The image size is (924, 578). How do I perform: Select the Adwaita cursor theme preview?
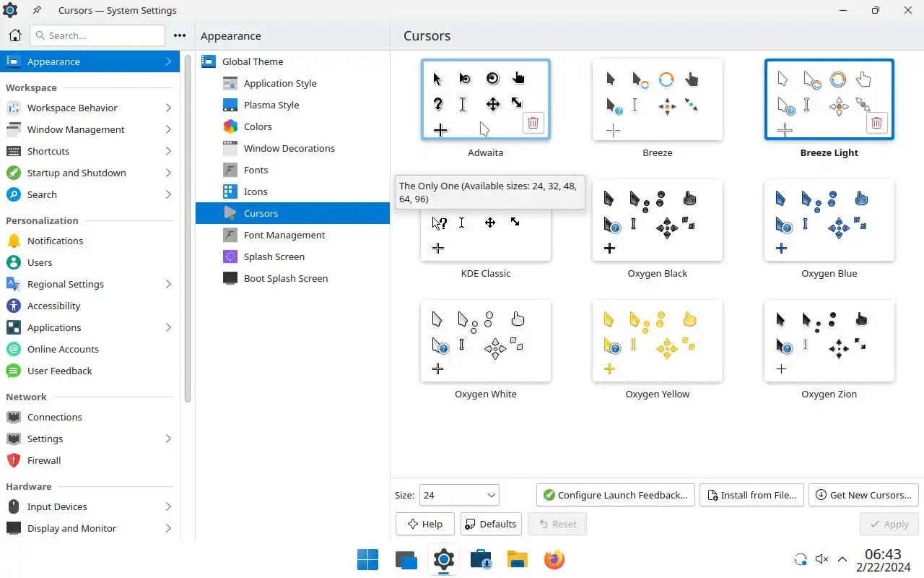486,99
